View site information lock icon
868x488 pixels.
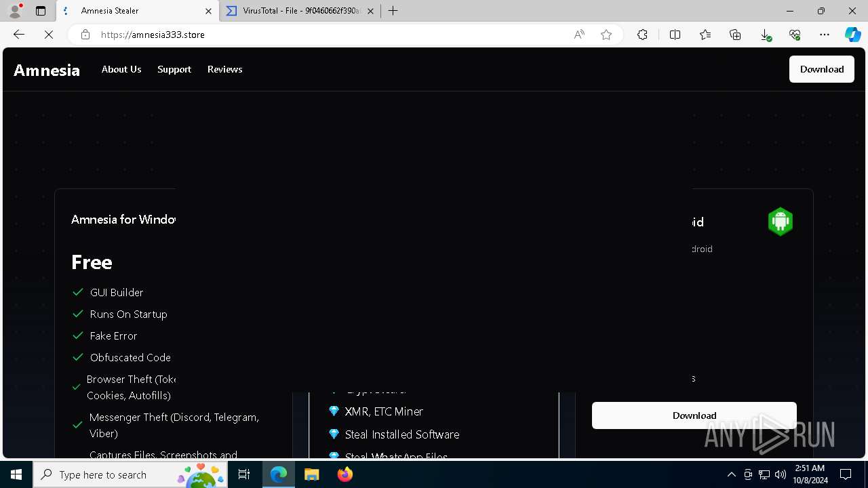[x=85, y=35]
